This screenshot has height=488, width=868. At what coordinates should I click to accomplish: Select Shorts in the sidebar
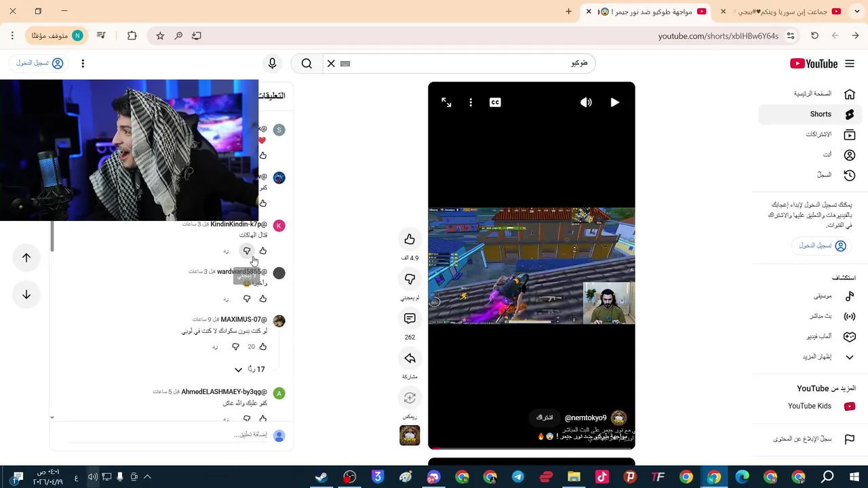tap(810, 114)
